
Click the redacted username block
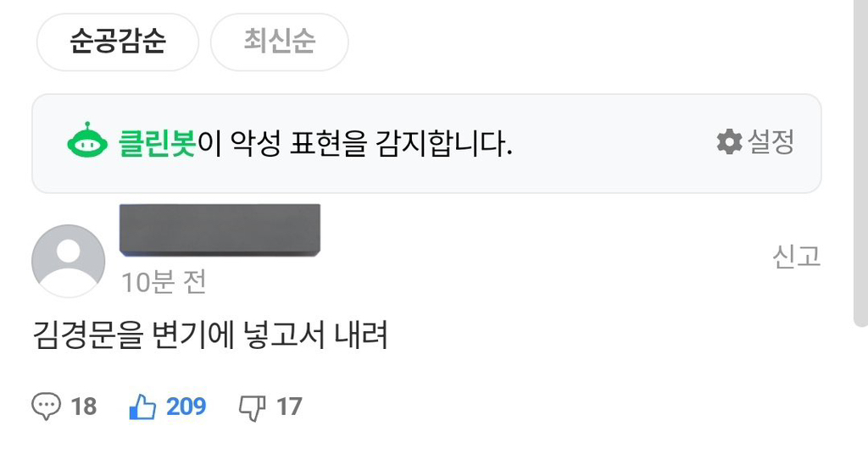220,230
